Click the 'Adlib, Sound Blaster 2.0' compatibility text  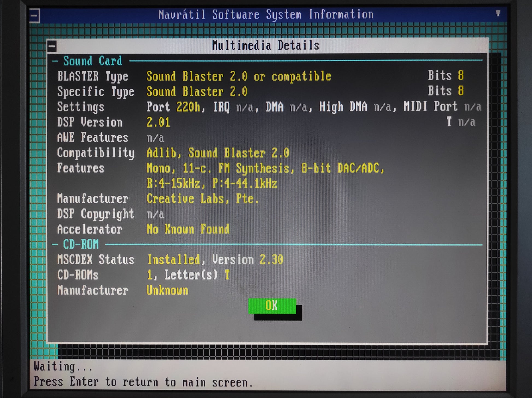pos(218,153)
